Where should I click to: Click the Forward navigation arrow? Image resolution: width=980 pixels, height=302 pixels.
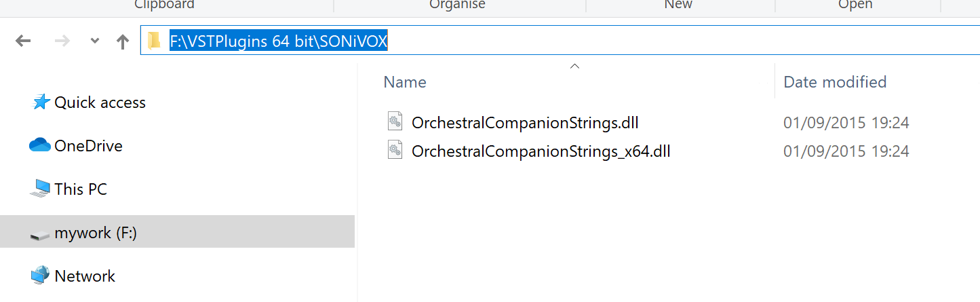(x=62, y=41)
